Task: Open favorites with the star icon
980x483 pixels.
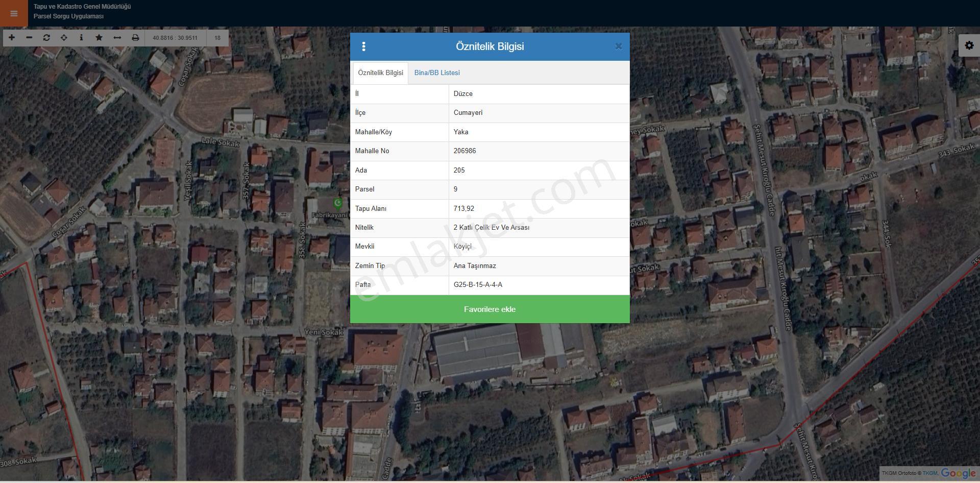Action: click(x=99, y=38)
